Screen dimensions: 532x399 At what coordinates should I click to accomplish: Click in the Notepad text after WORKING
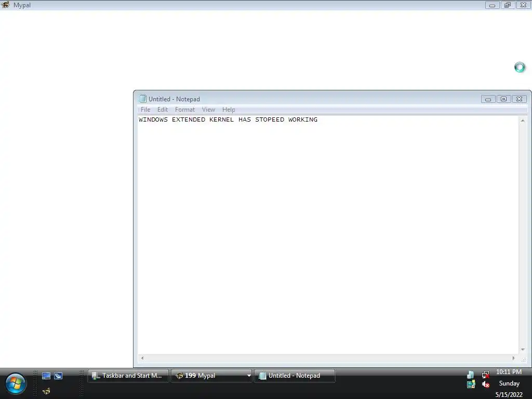[x=318, y=119]
